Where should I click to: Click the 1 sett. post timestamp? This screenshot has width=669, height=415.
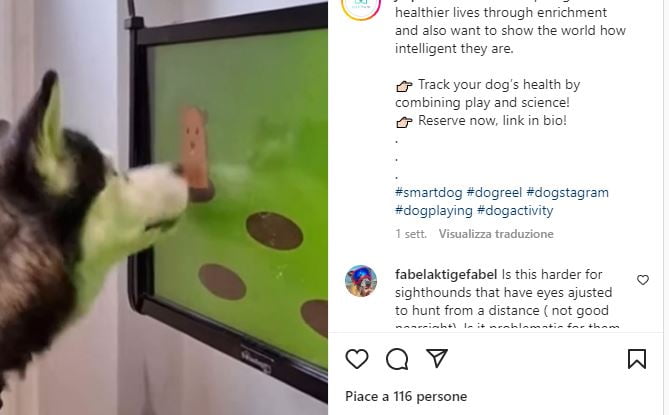point(411,234)
